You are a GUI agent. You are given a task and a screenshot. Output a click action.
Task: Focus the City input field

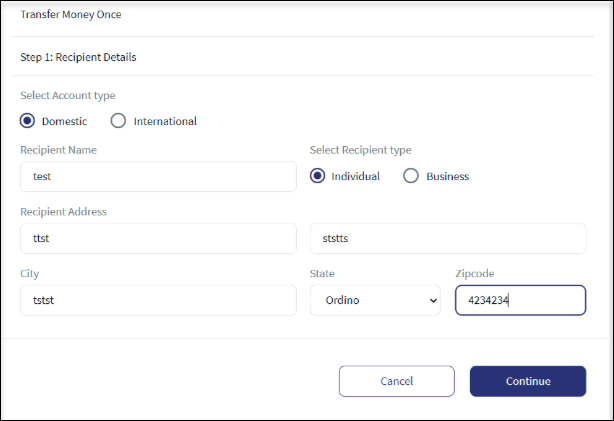pos(158,300)
